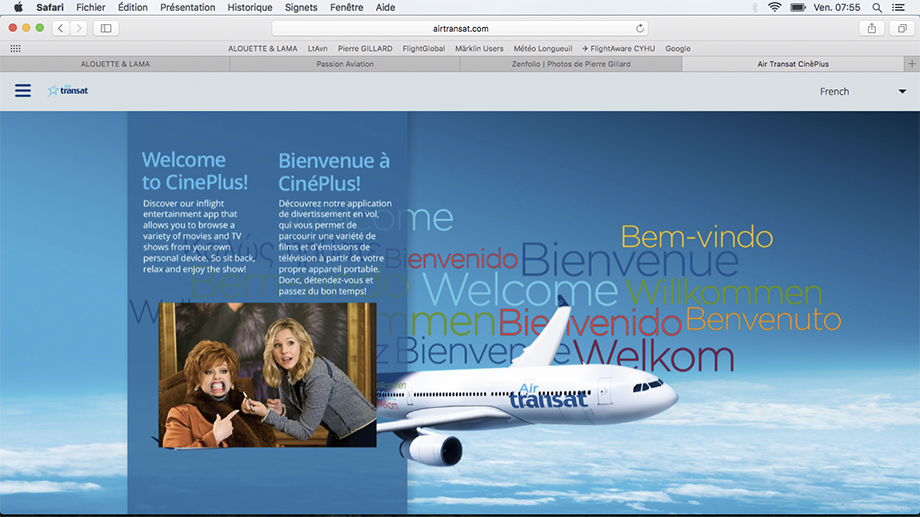Screen dimensions: 920x517
Task: Click the Bienvenue à CinéPlus! heading
Action: pyautogui.click(x=334, y=171)
